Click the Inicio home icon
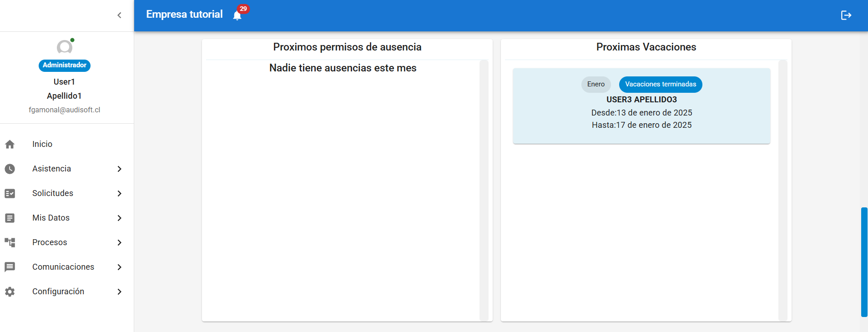This screenshot has width=868, height=332. [10, 144]
